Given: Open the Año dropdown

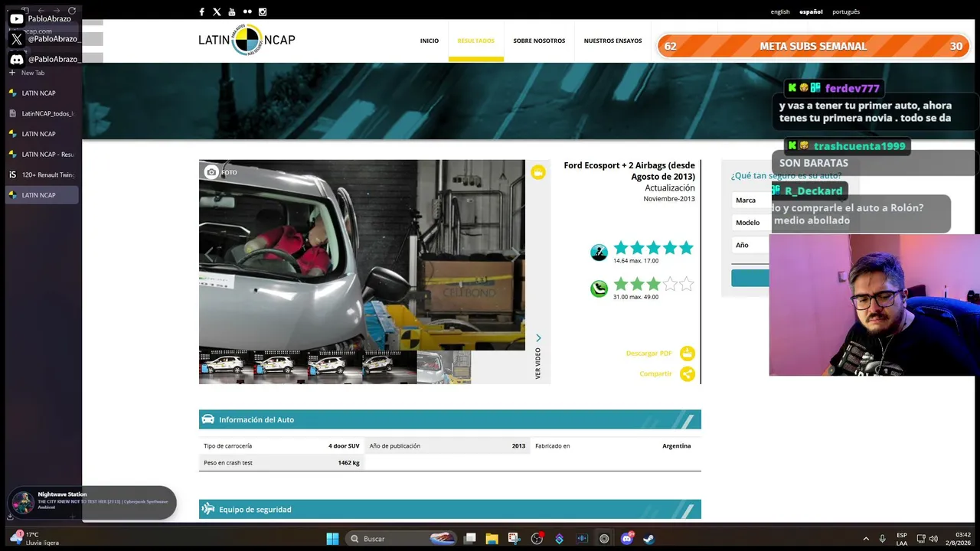Looking at the screenshot, I should (750, 245).
